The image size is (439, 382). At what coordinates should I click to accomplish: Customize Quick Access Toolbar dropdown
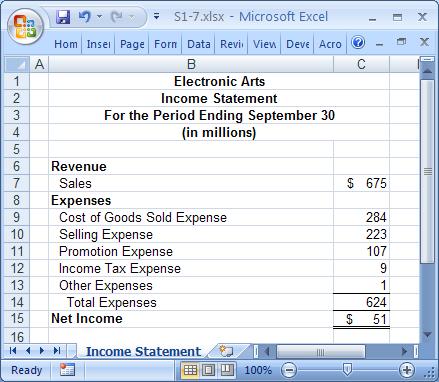156,16
